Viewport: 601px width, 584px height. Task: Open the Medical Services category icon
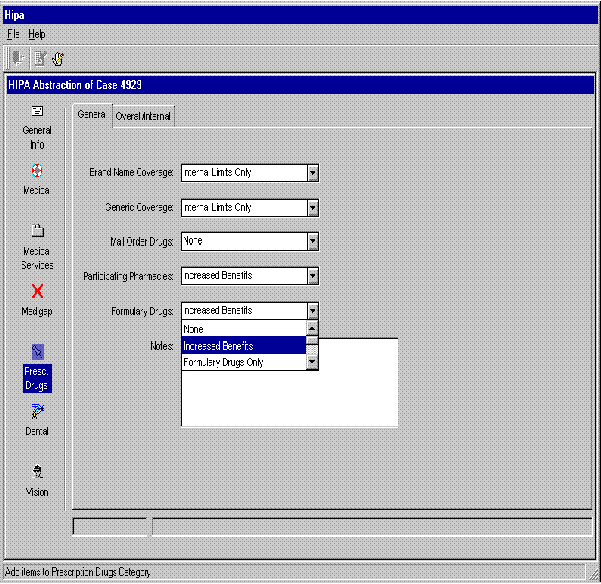click(x=37, y=230)
